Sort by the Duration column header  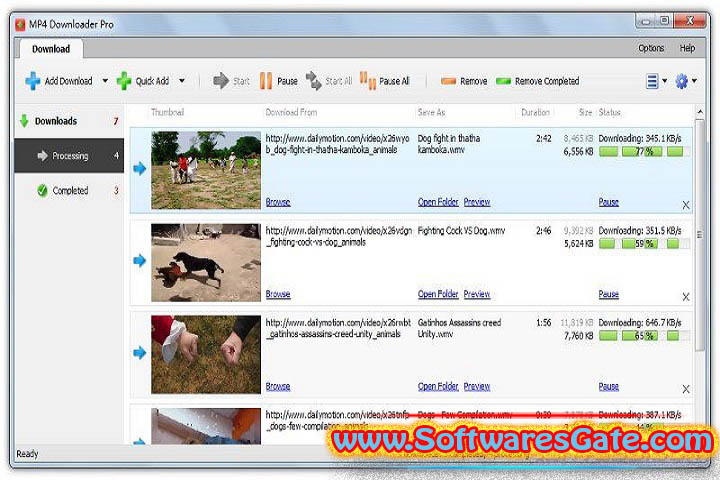[535, 112]
